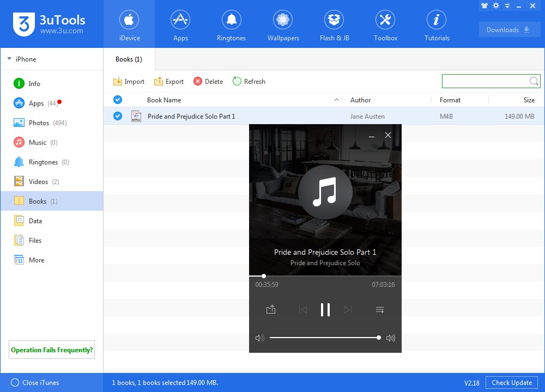
Task: Go to the Ringtones section
Action: tap(231, 26)
